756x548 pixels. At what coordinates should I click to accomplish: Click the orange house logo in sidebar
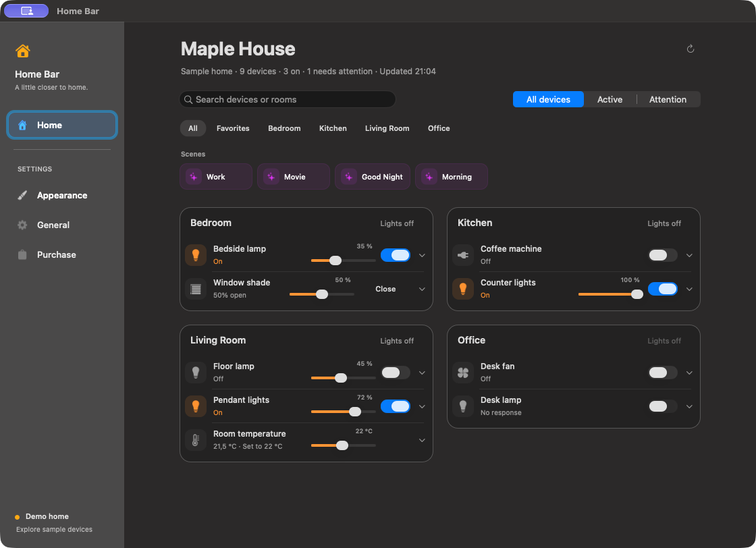(23, 51)
